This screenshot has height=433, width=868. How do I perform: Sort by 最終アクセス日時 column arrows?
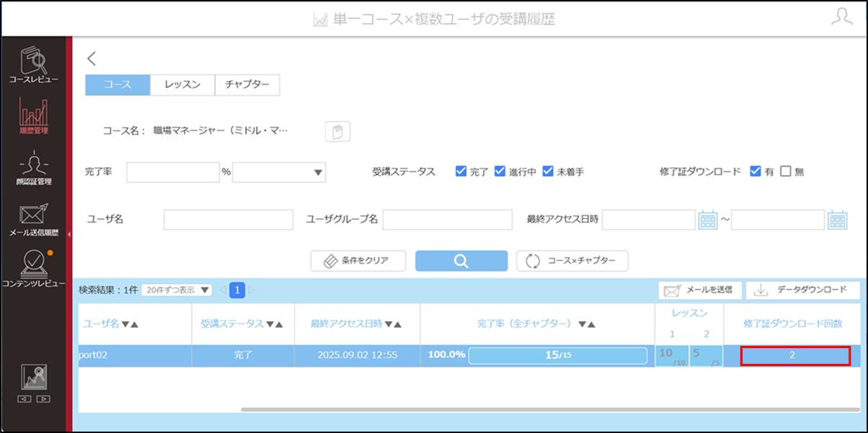(x=392, y=324)
